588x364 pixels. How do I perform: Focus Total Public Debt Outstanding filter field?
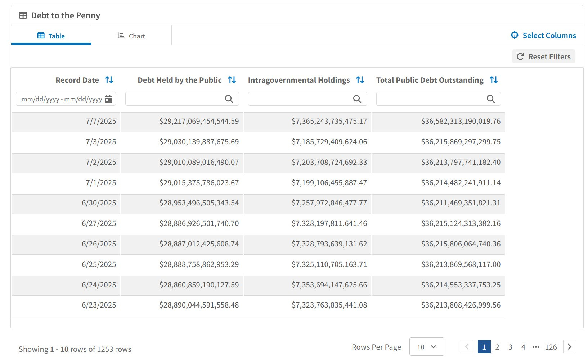pos(439,99)
